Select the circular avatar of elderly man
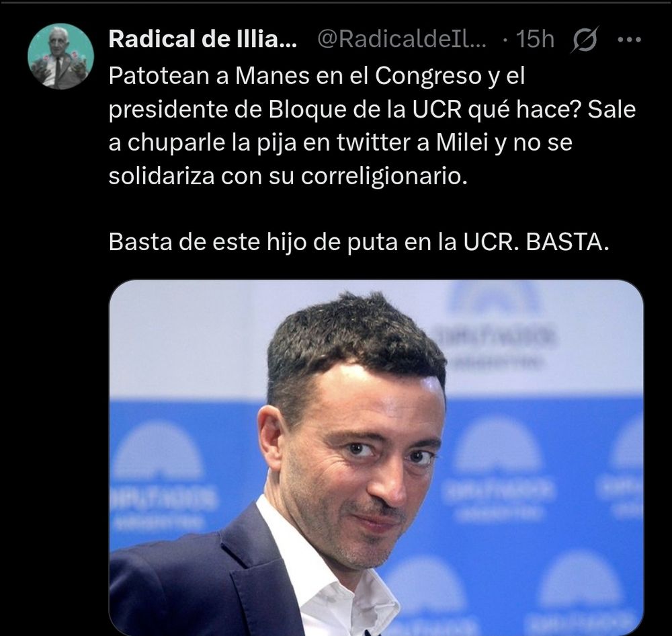672x636 pixels. click(60, 56)
